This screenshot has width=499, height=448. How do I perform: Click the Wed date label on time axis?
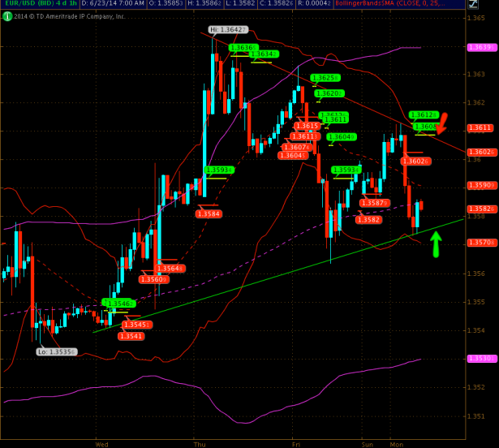(x=101, y=444)
